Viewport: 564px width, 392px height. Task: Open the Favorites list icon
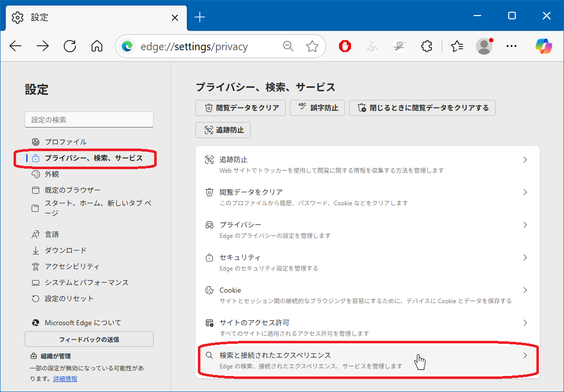457,47
